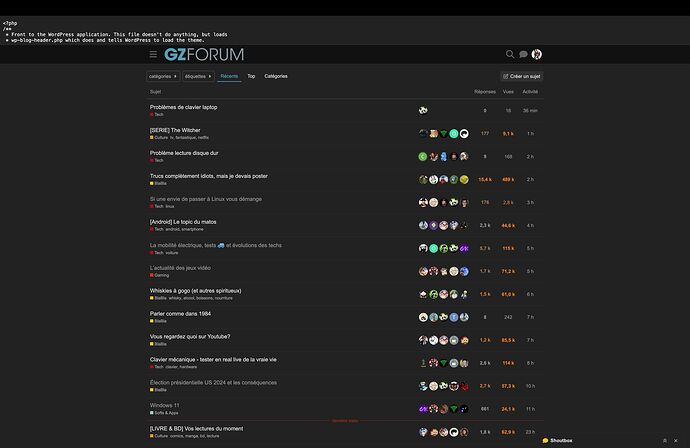Select the Récents tab

(229, 76)
